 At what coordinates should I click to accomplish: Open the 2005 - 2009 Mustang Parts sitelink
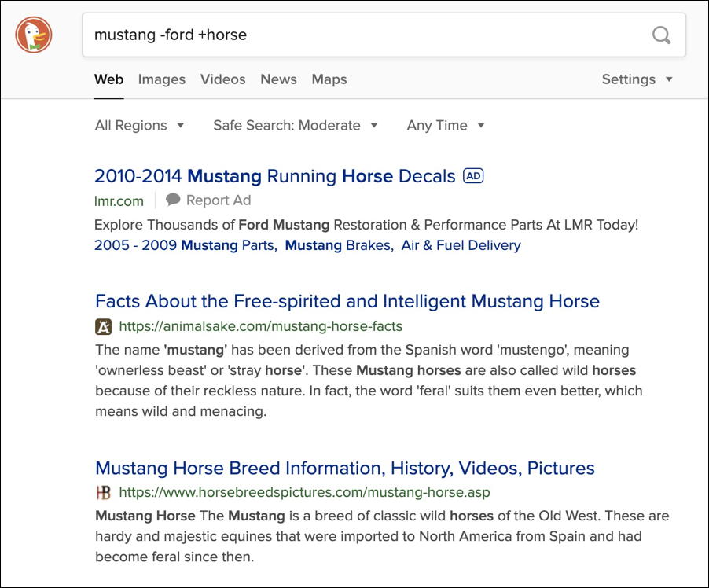click(185, 245)
